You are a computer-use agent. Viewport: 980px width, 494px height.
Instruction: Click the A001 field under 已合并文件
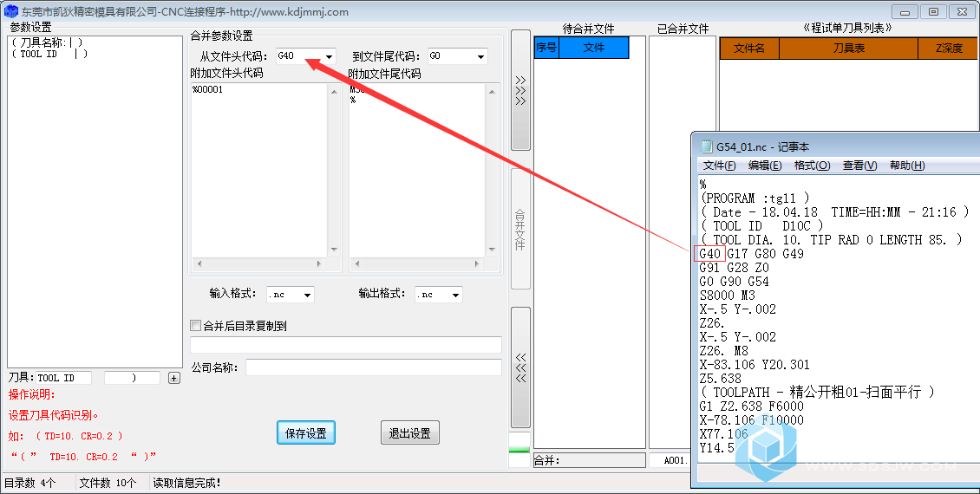tap(671, 460)
